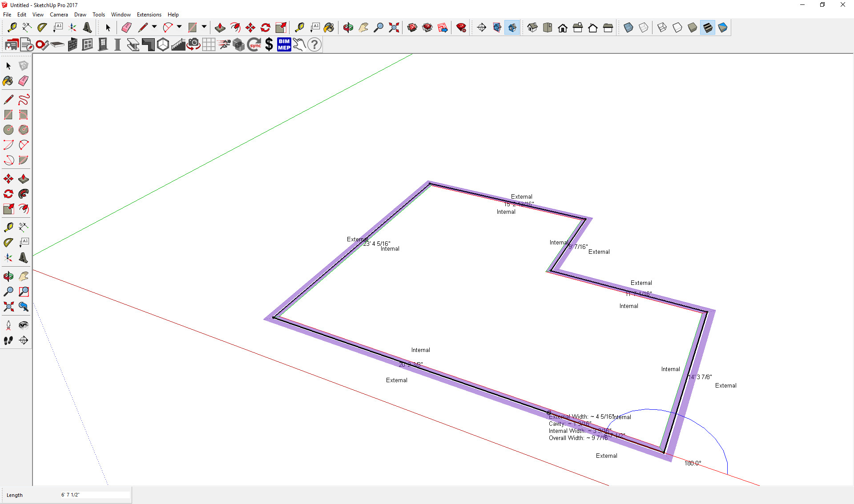Open the question mark help icon
Screen dimensions: 854x504
coord(314,44)
